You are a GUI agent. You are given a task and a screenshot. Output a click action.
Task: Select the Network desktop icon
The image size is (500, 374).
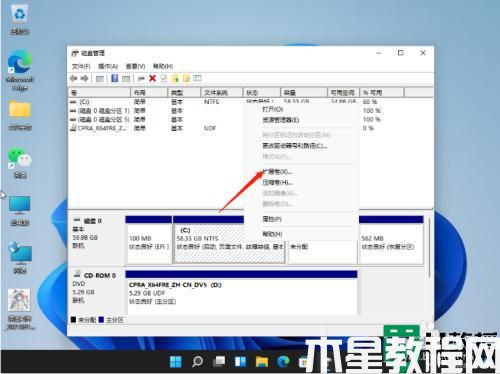pos(20,258)
